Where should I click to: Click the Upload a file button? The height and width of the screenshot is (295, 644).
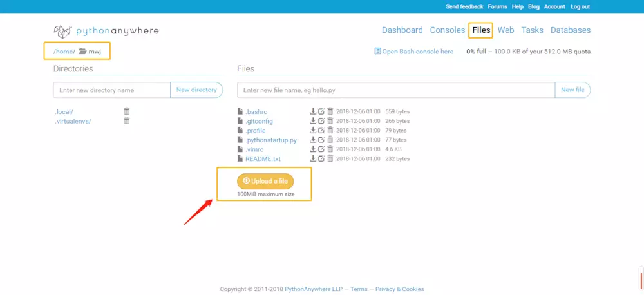coord(265,181)
